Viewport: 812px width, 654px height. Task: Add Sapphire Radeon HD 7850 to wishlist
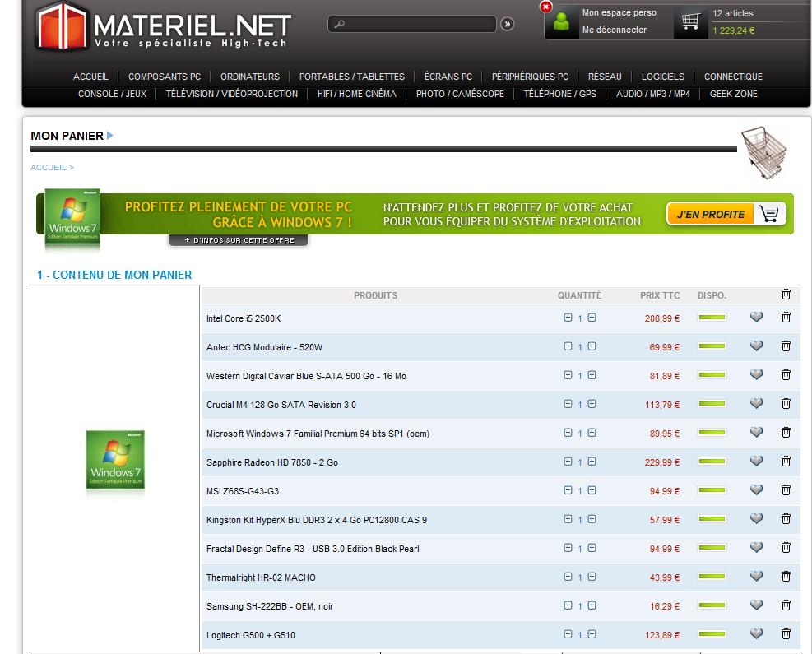click(756, 462)
